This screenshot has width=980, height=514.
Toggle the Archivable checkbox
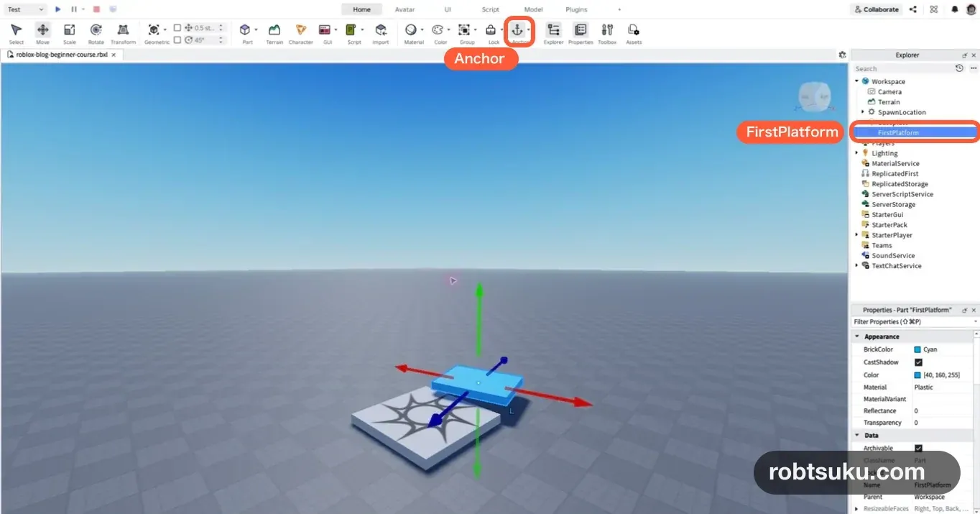coord(918,448)
